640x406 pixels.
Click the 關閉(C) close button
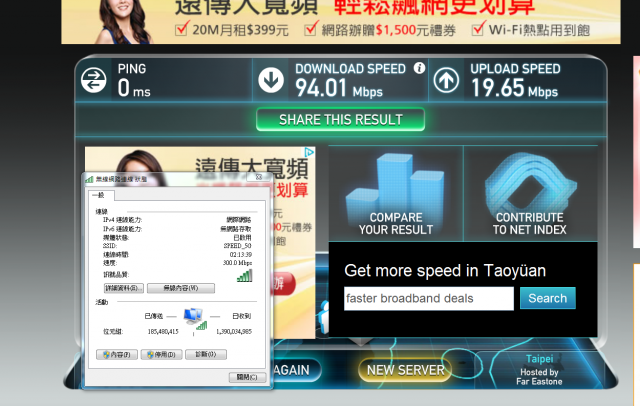pos(247,377)
